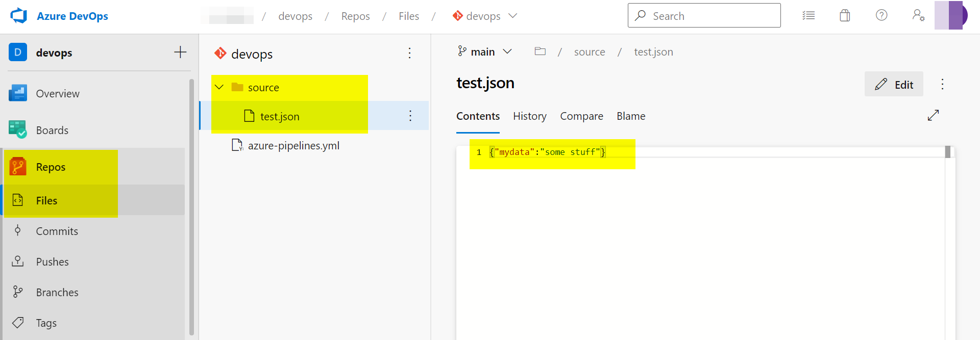Click the Tags icon in the sidebar
The width and height of the screenshot is (980, 340).
point(18,322)
